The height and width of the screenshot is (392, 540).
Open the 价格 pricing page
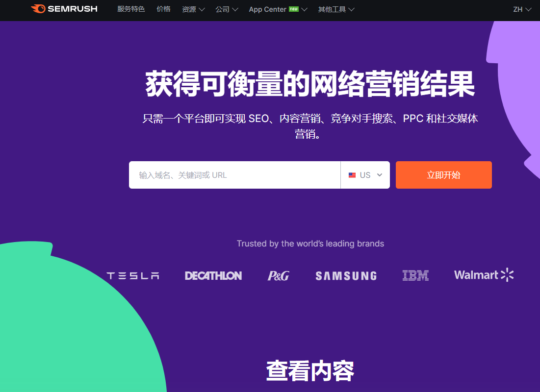click(164, 9)
